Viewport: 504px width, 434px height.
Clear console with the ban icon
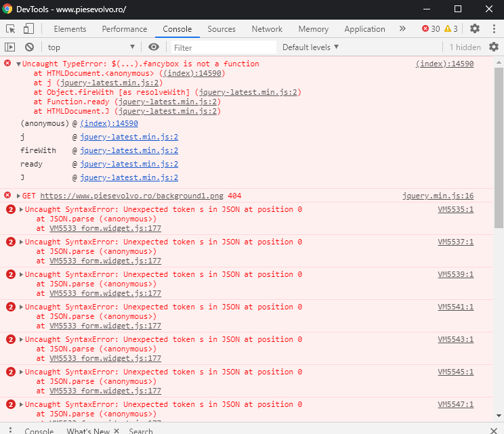[x=29, y=47]
